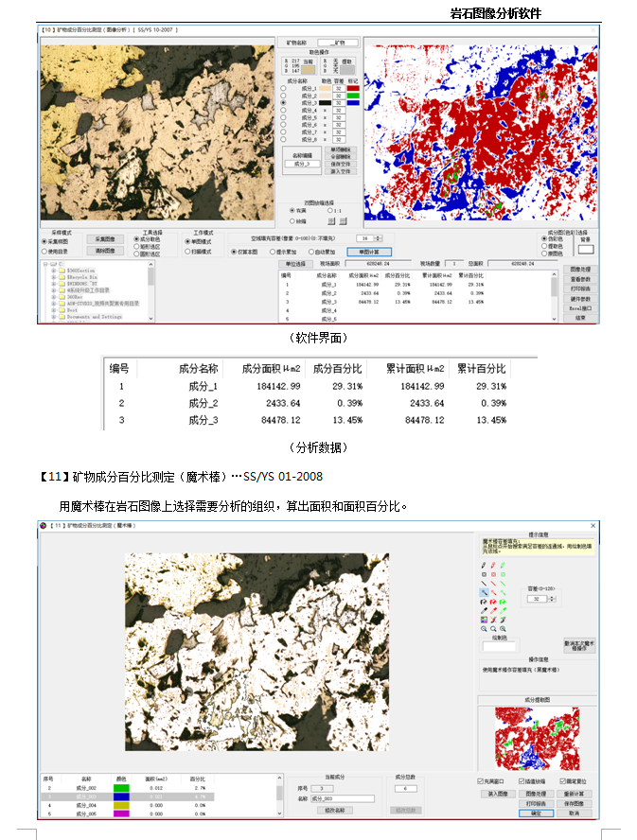The width and height of the screenshot is (637, 840).
Task: Pick the red eyedropper tool
Action: point(493,611)
